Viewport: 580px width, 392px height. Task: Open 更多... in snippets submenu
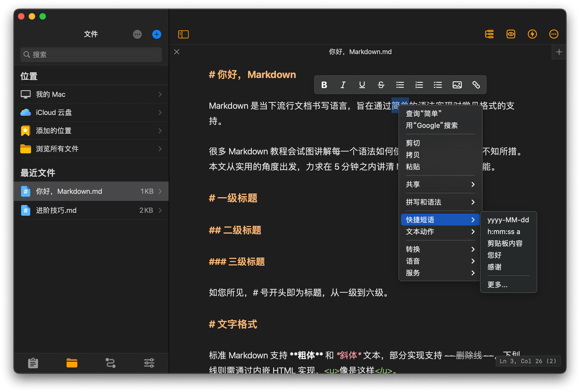508,284
